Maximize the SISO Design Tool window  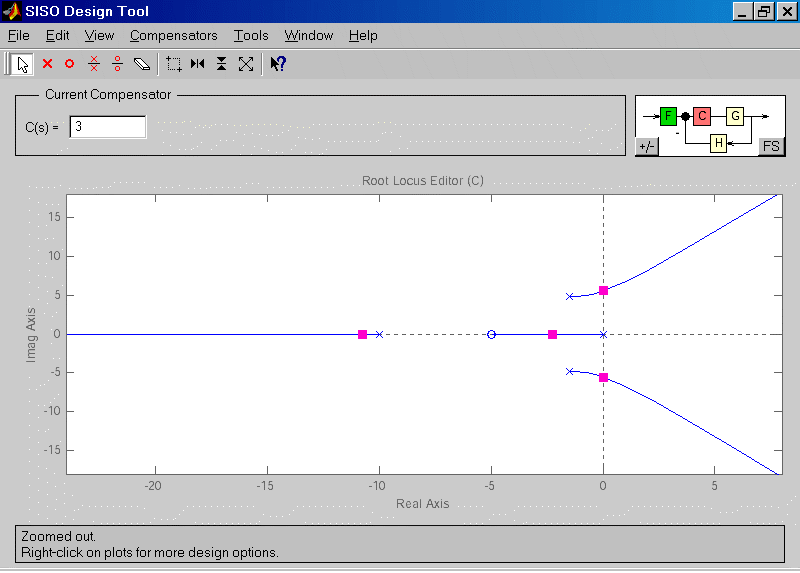coord(764,11)
